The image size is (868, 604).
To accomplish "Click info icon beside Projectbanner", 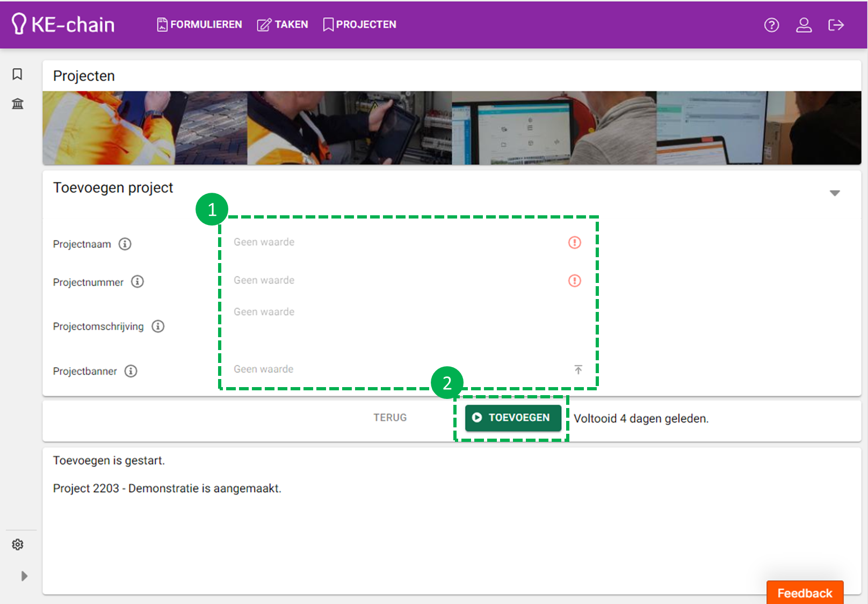I will 131,371.
